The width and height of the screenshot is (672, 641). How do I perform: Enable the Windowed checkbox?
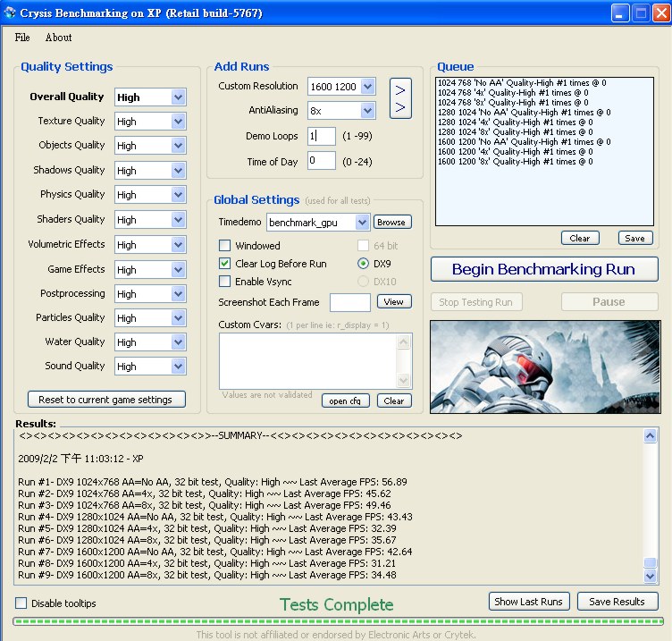coord(224,246)
